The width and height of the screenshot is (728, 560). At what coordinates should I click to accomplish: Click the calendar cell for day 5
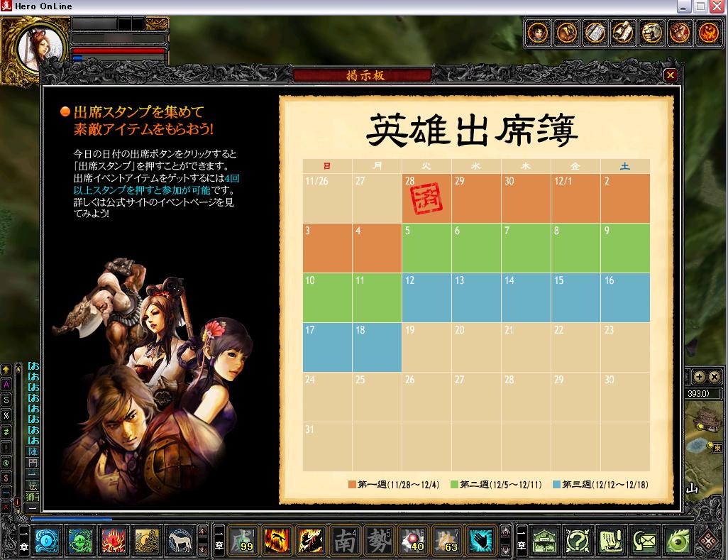[x=426, y=248]
